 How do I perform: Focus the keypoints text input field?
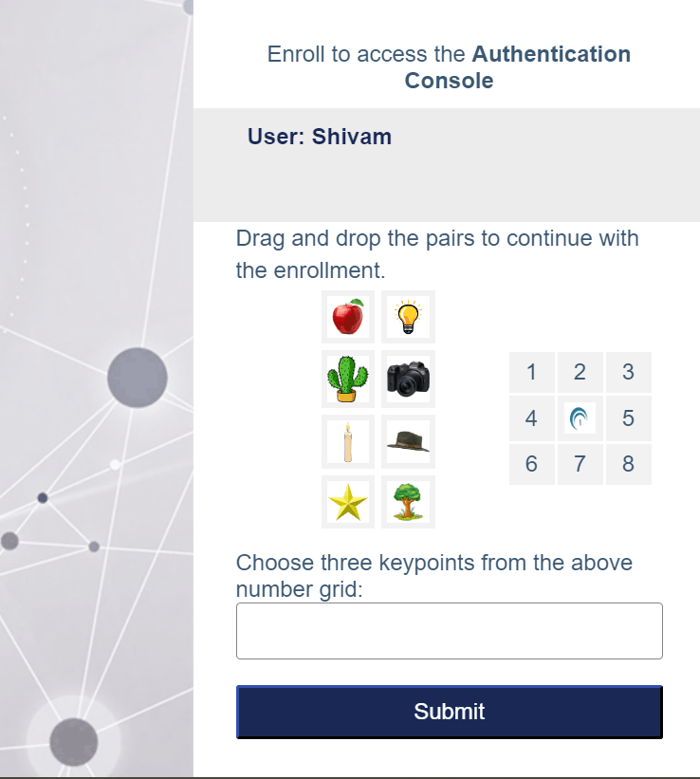coord(449,631)
